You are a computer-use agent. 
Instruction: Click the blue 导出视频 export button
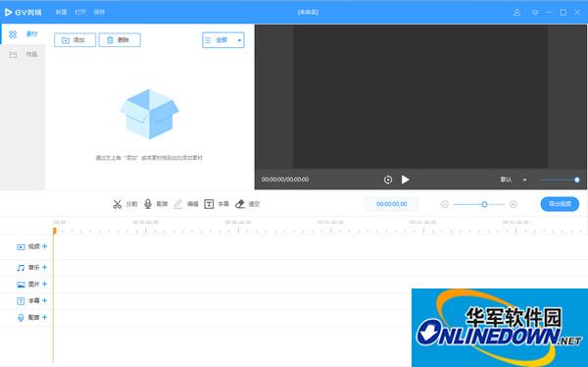click(x=560, y=204)
